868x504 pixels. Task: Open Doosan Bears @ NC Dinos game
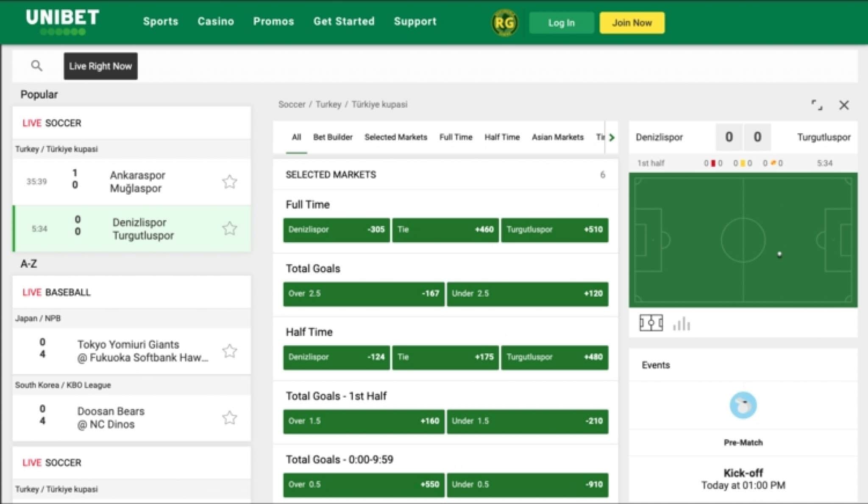131,418
